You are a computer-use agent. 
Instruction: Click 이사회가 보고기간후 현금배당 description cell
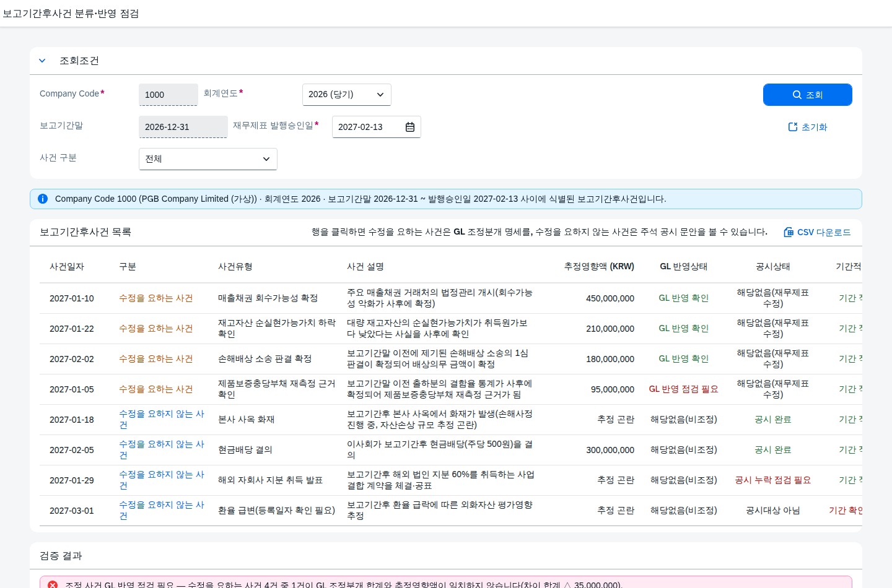coord(440,450)
